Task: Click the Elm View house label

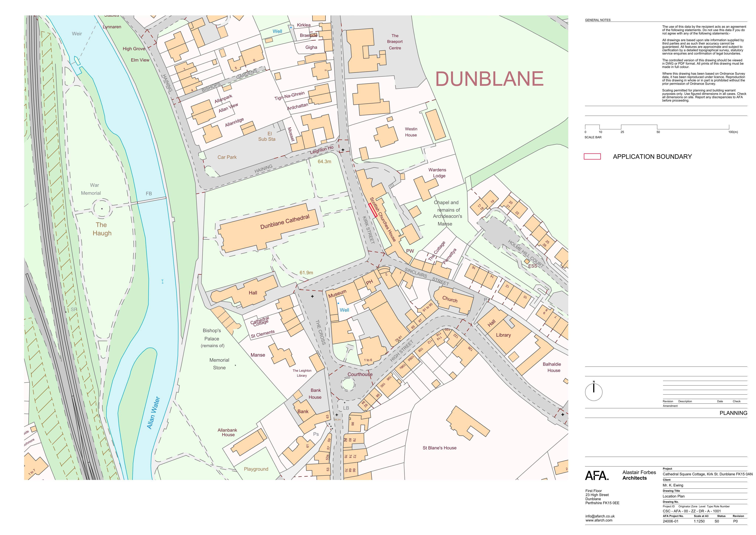Action: point(140,60)
